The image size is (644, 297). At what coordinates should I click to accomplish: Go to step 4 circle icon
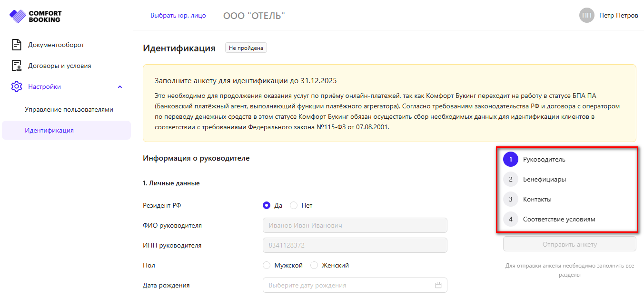point(511,220)
